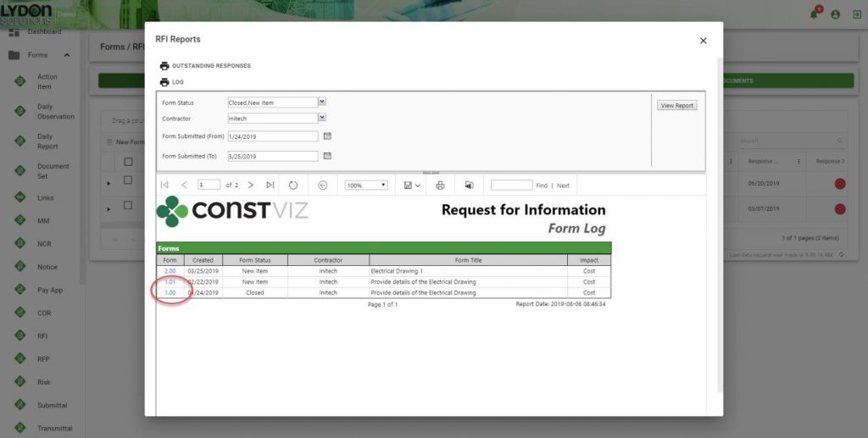Screen dimensions: 868x438
Task: Click the current page number field
Action: 209,185
